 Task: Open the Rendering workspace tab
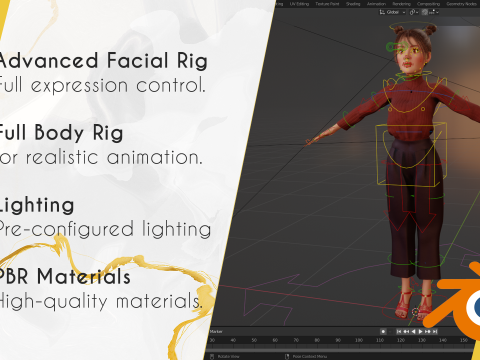point(401,4)
